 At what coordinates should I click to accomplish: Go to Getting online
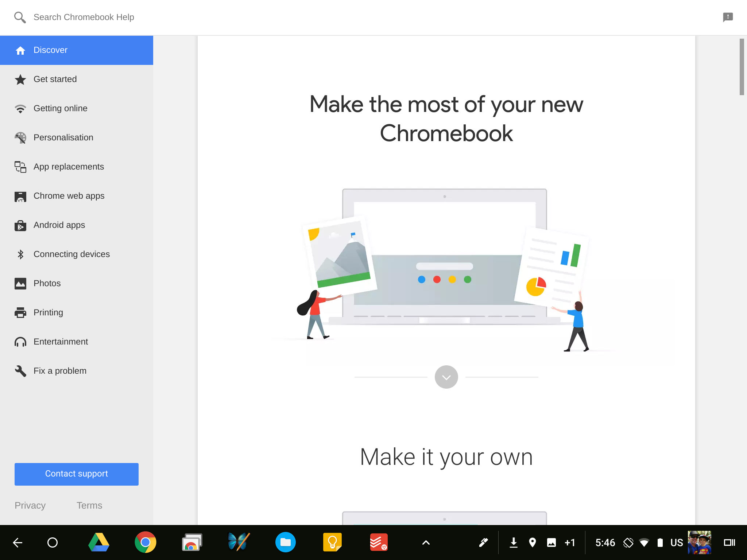(77, 109)
